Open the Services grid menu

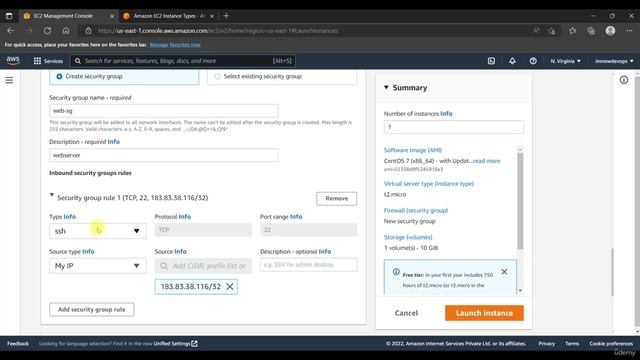(x=48, y=61)
